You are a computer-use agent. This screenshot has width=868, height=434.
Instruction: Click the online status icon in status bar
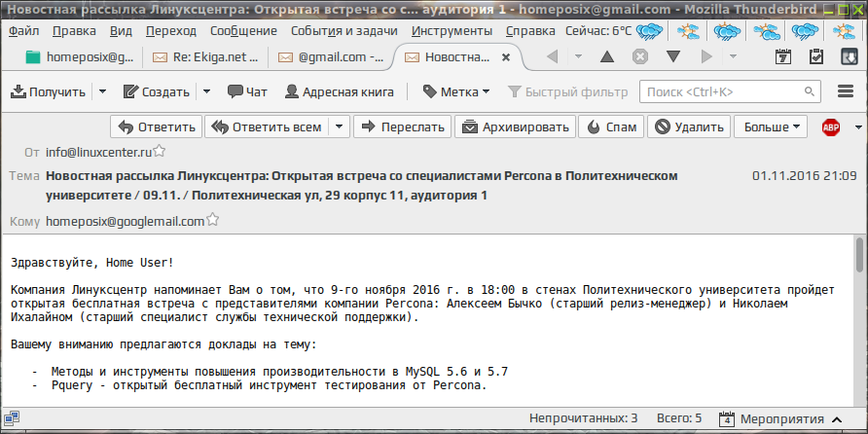pyautogui.click(x=13, y=418)
